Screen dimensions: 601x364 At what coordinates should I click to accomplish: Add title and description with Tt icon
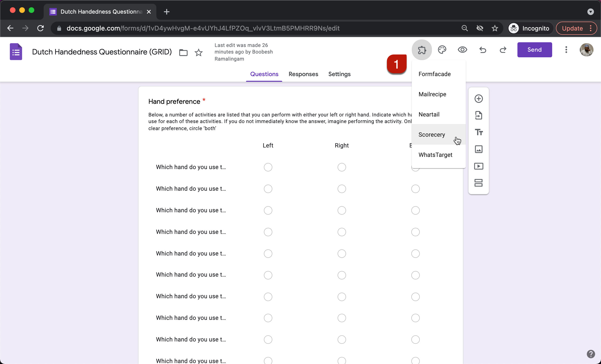click(478, 132)
